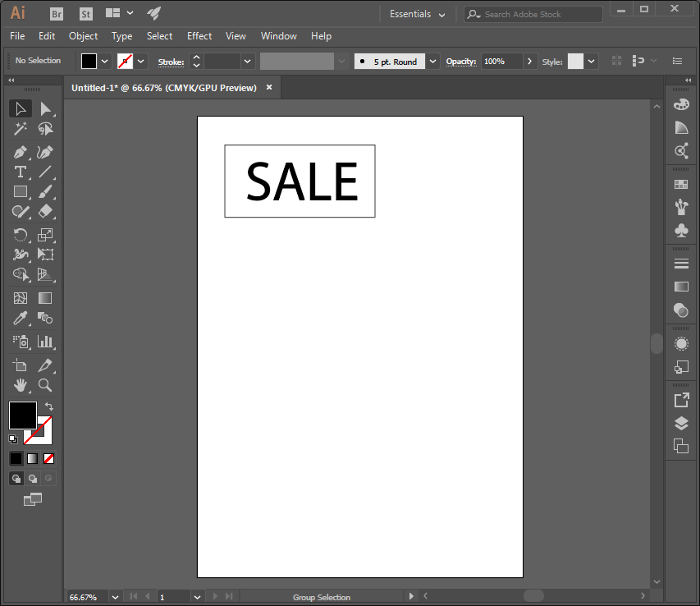Image resolution: width=700 pixels, height=606 pixels.
Task: Select the Scale tool
Action: coord(45,235)
